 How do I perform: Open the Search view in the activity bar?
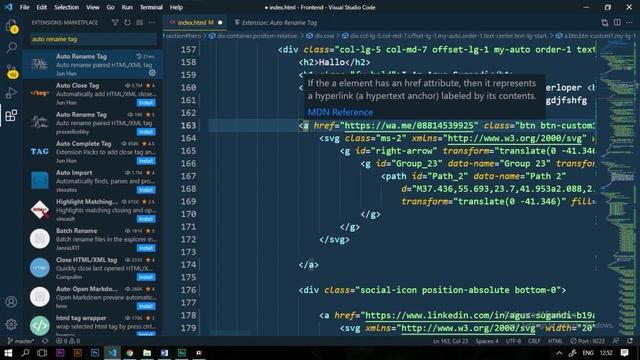coord(11,47)
